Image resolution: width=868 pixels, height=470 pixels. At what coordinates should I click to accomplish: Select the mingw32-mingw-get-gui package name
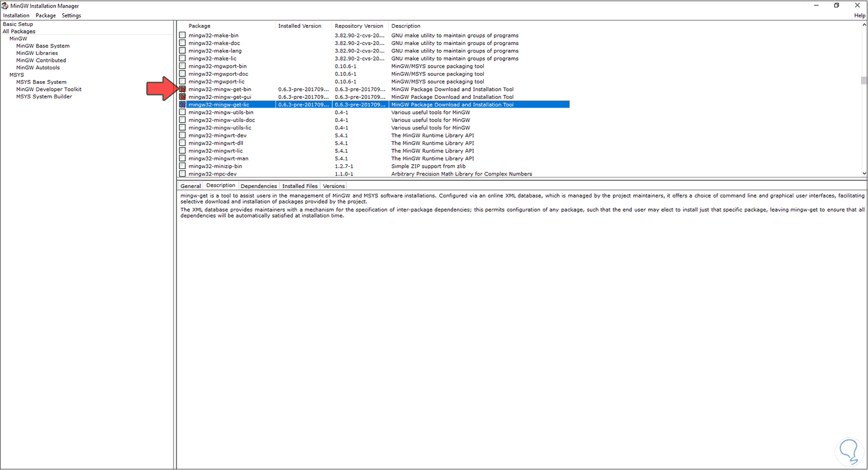pyautogui.click(x=220, y=97)
